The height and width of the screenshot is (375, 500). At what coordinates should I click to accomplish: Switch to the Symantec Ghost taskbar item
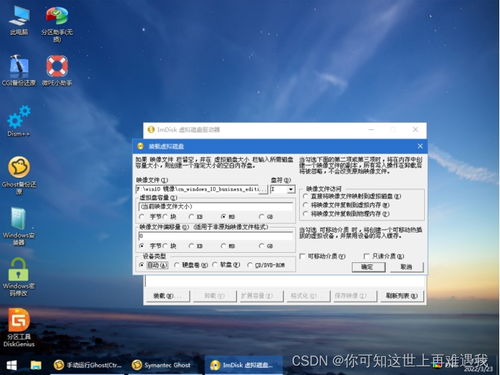pyautogui.click(x=163, y=365)
